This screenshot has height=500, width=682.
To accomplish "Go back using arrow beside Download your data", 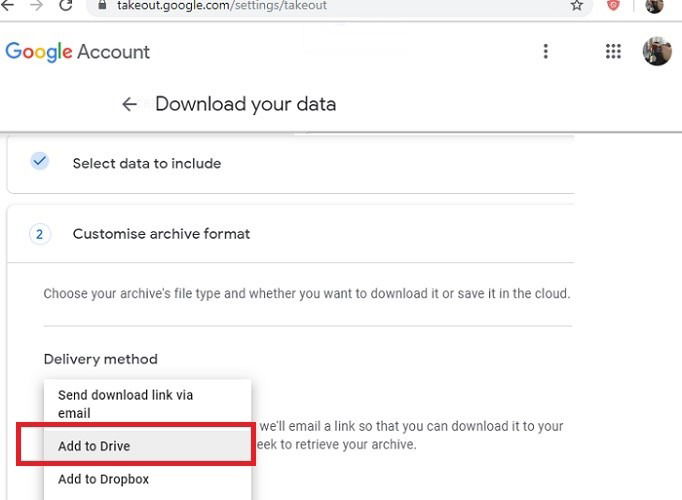I will click(x=129, y=104).
